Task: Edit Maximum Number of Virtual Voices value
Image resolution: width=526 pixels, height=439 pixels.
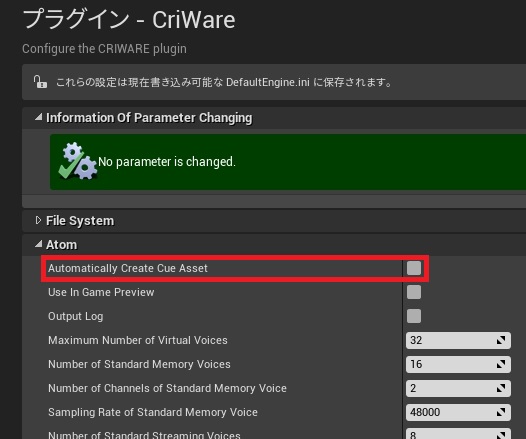Action: pos(458,340)
